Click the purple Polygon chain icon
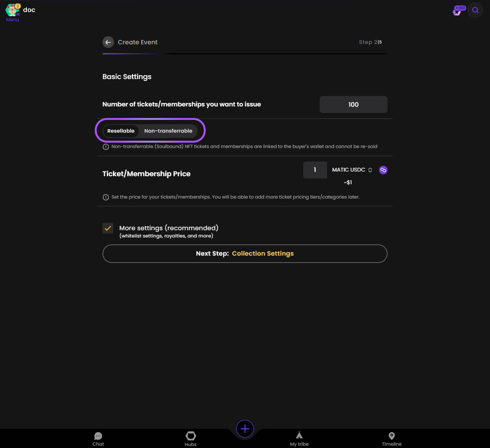The height and width of the screenshot is (448, 490). pyautogui.click(x=383, y=170)
